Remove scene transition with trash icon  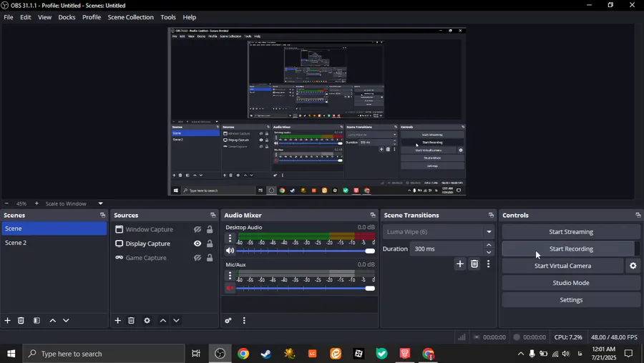pos(474,264)
